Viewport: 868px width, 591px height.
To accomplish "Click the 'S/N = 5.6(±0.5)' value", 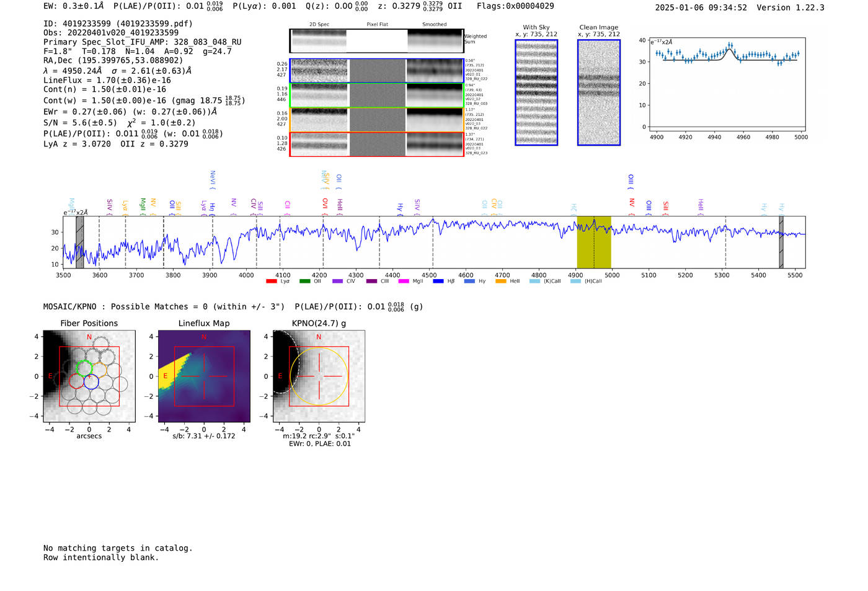I will (80, 122).
